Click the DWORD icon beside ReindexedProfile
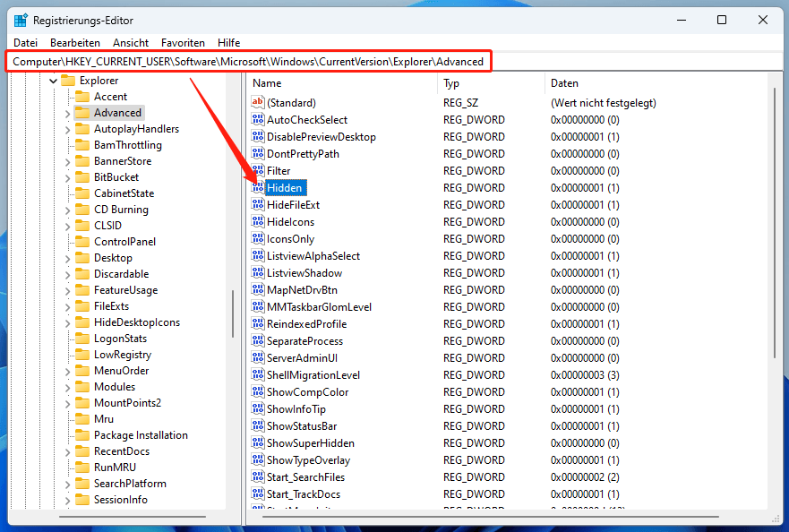 click(x=258, y=323)
